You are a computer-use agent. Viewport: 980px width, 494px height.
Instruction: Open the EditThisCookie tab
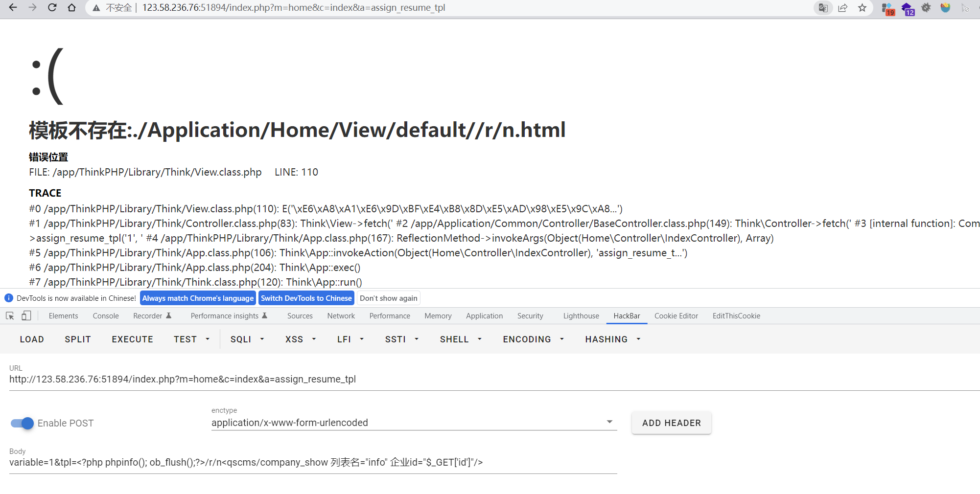736,316
